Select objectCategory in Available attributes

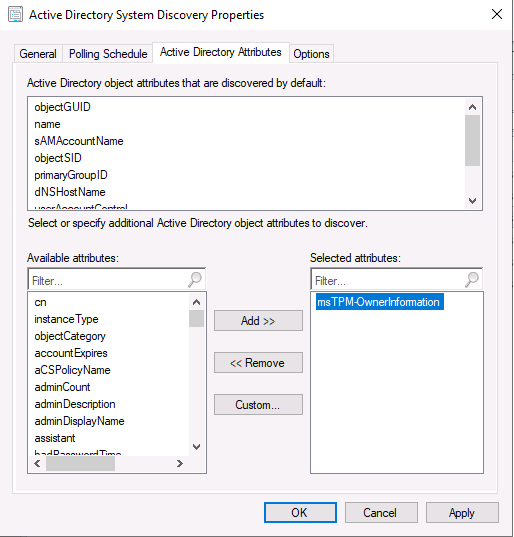pos(70,336)
